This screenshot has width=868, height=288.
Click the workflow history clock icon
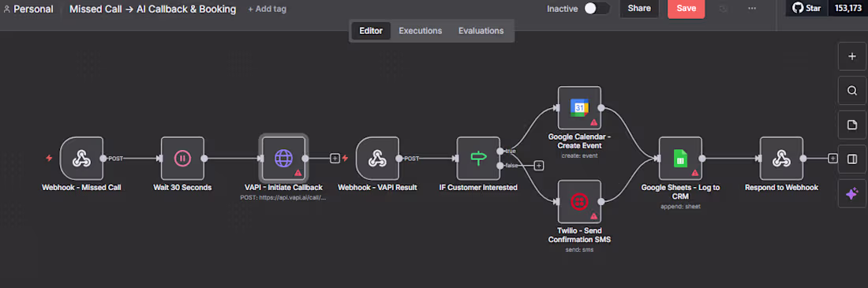click(723, 9)
